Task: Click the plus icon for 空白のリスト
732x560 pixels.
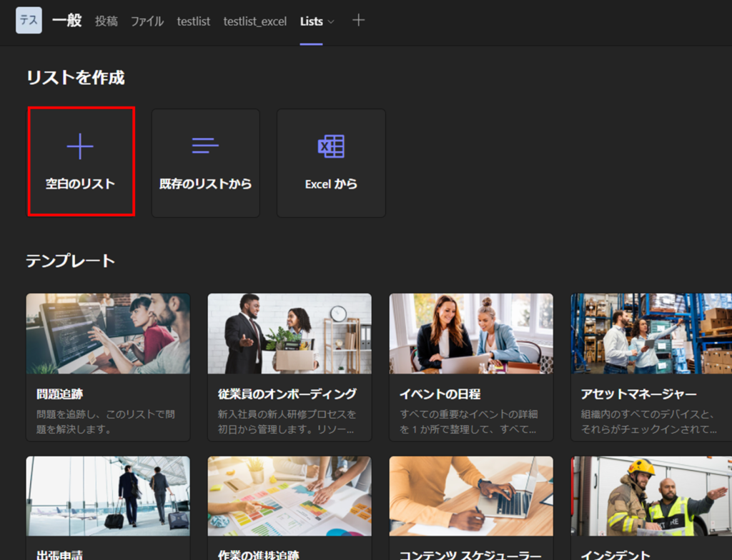Action: [80, 146]
